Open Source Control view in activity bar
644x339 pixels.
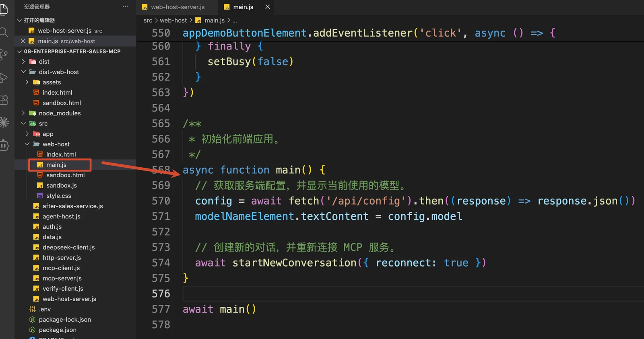(4, 55)
